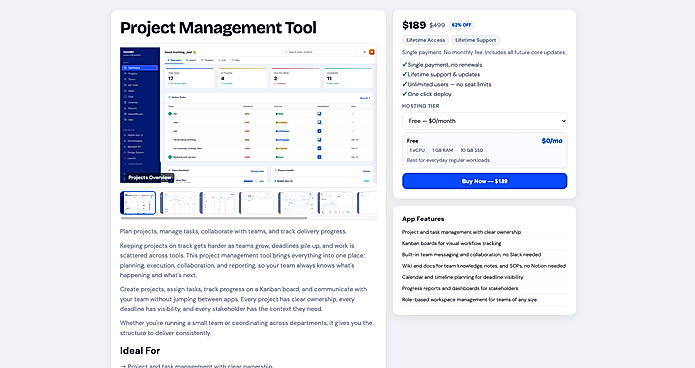Select the first highlighted screenshot thumbnail

pos(138,203)
